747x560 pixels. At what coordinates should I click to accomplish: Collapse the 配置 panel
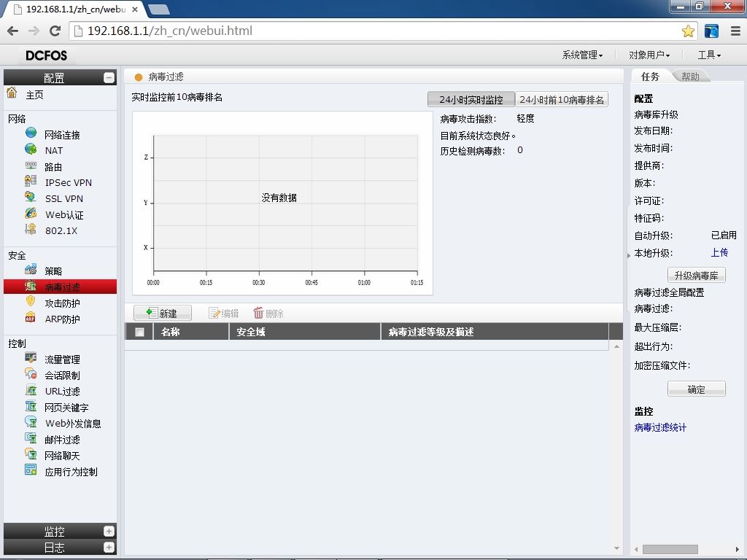109,77
